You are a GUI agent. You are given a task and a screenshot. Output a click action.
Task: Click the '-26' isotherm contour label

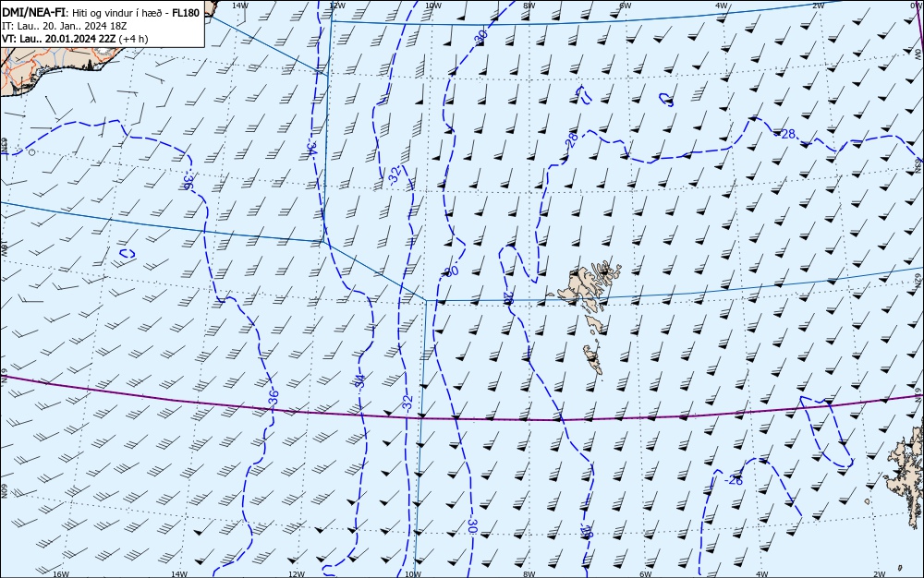734,480
